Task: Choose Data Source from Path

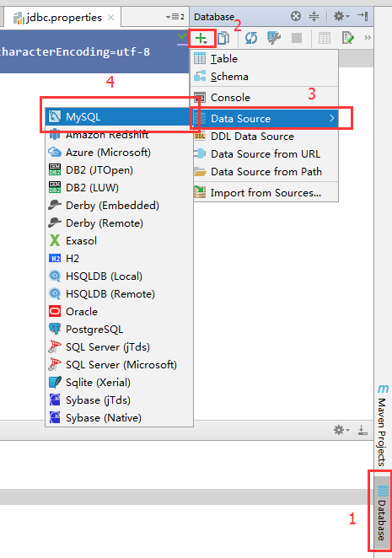Action: click(x=264, y=172)
